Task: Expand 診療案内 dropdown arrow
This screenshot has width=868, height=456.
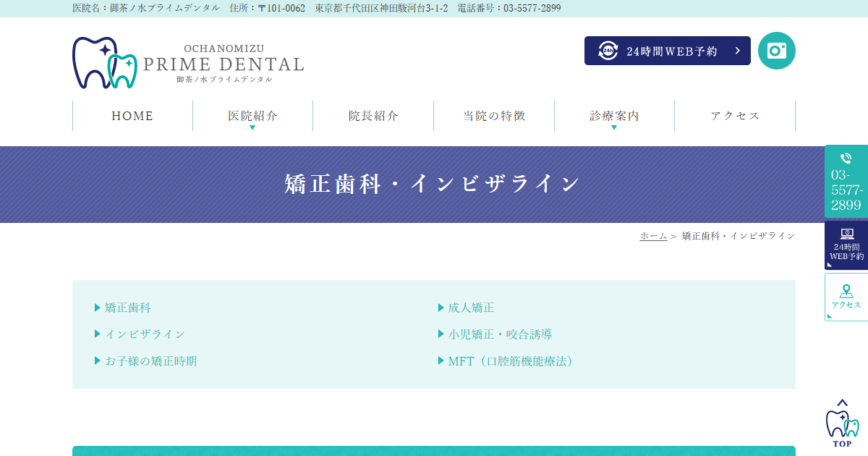Action: (614, 127)
